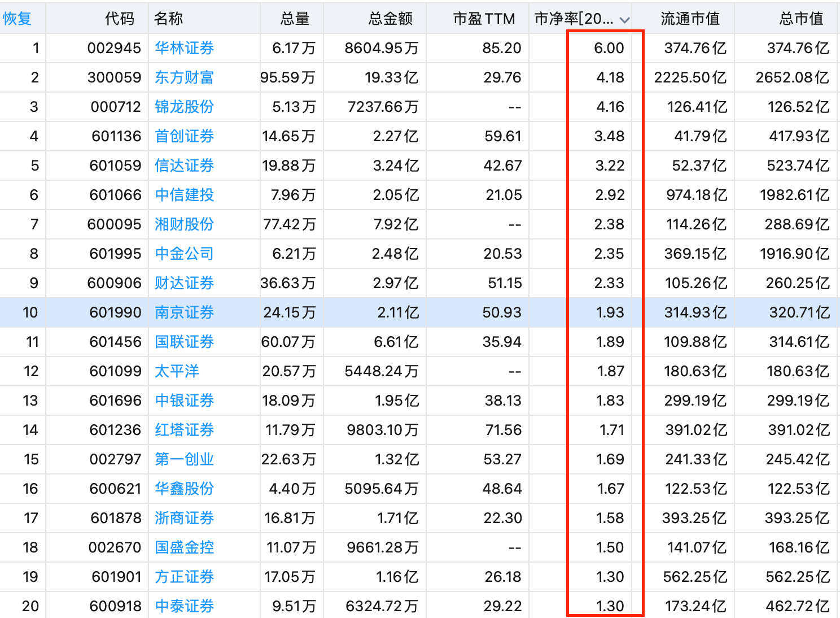Sort by the 市盈TTM column header
The width and height of the screenshot is (840, 618).
click(484, 19)
